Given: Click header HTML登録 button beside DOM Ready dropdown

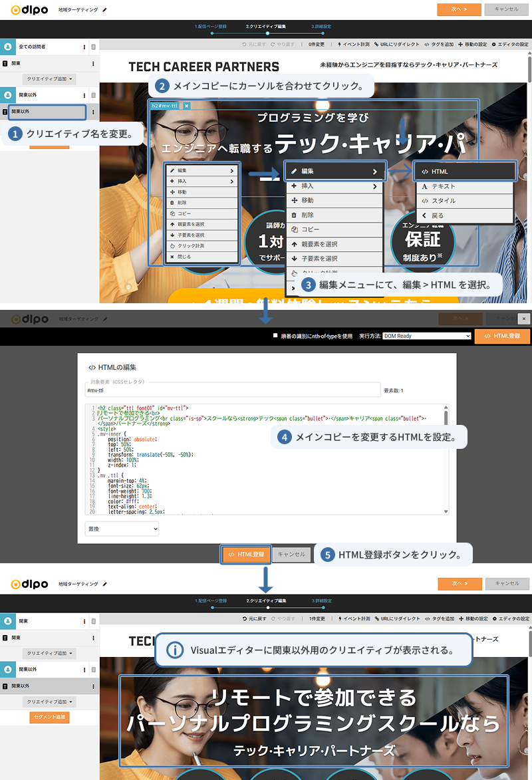Looking at the screenshot, I should (502, 336).
